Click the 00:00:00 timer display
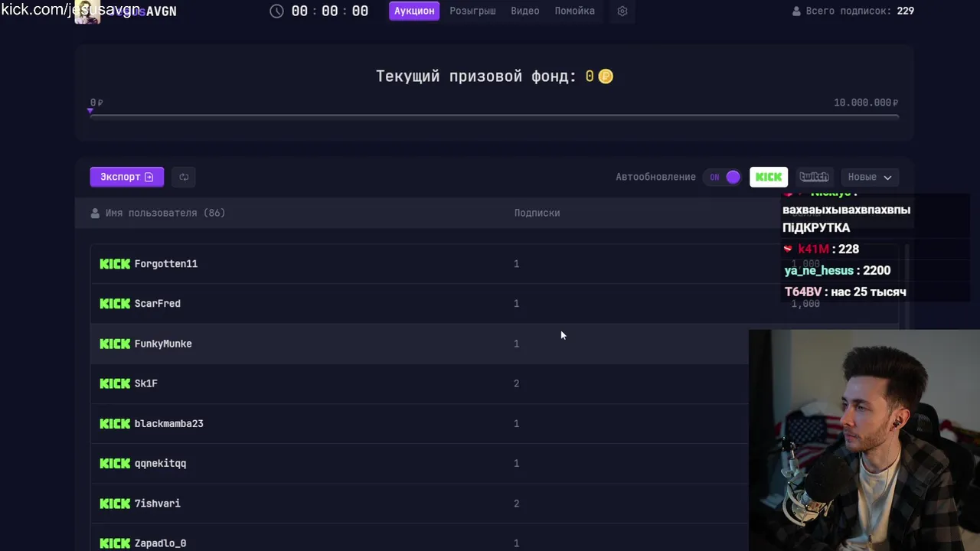 pyautogui.click(x=330, y=11)
